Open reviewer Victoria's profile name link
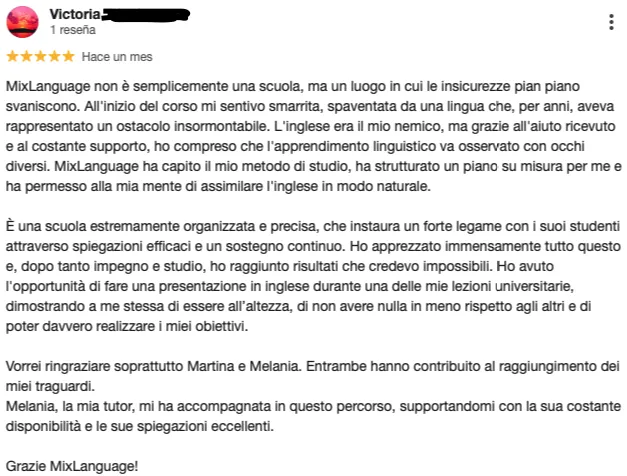The image size is (627, 476). click(x=75, y=14)
